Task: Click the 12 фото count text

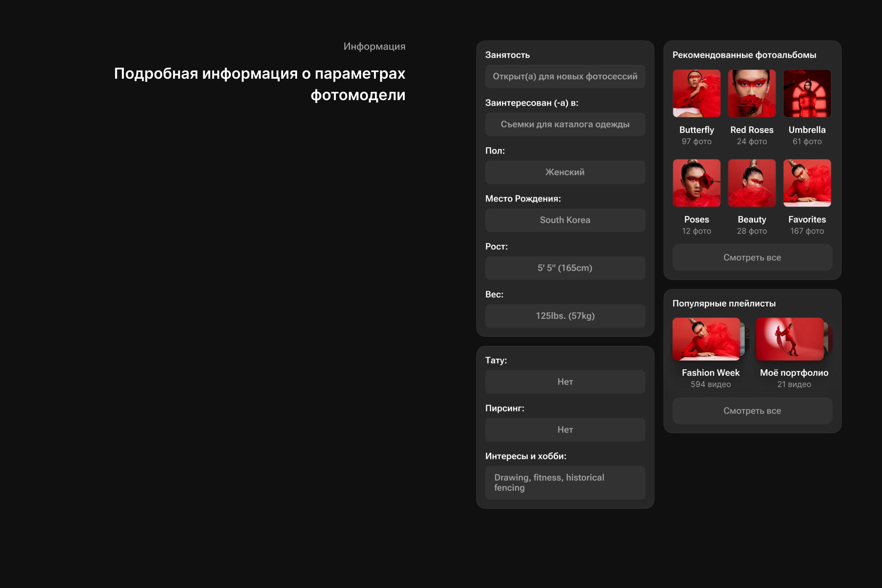Action: point(696,231)
